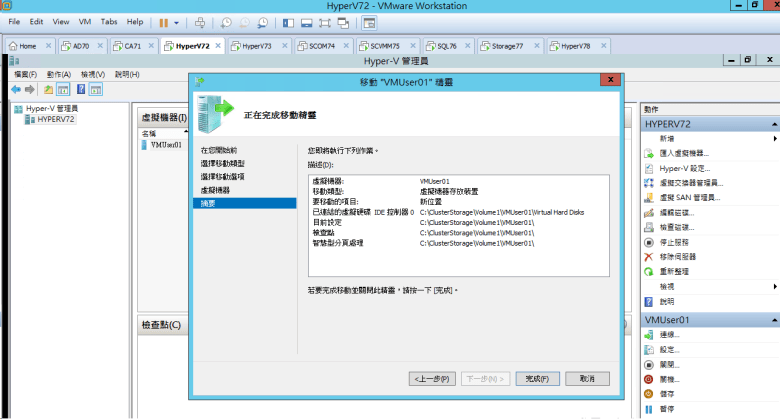
Task: Click the 取消 cancel button
Action: pos(587,379)
